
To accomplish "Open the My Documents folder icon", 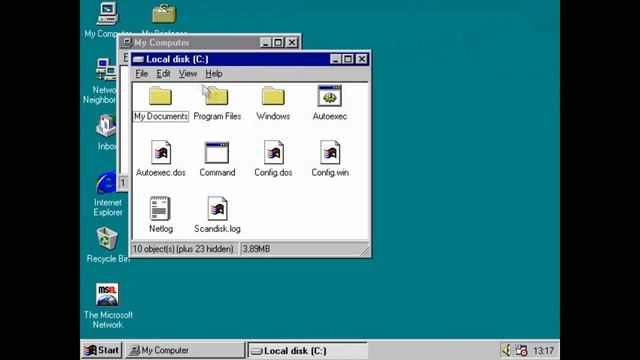I will pos(160,96).
